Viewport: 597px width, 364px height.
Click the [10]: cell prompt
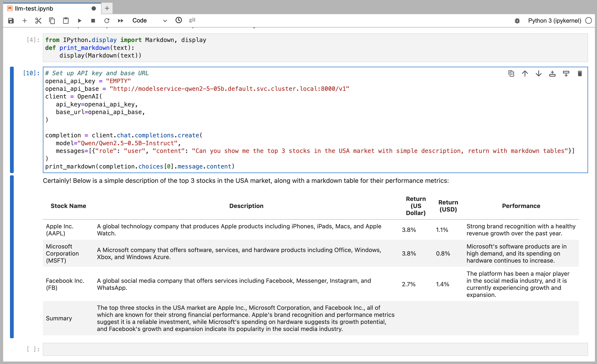point(31,73)
